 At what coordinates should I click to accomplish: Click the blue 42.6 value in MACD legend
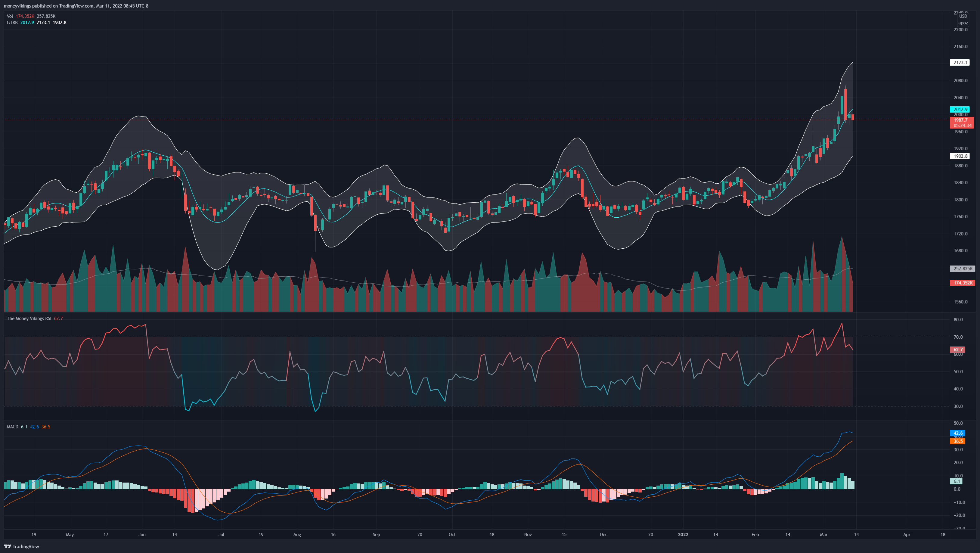[x=34, y=427]
